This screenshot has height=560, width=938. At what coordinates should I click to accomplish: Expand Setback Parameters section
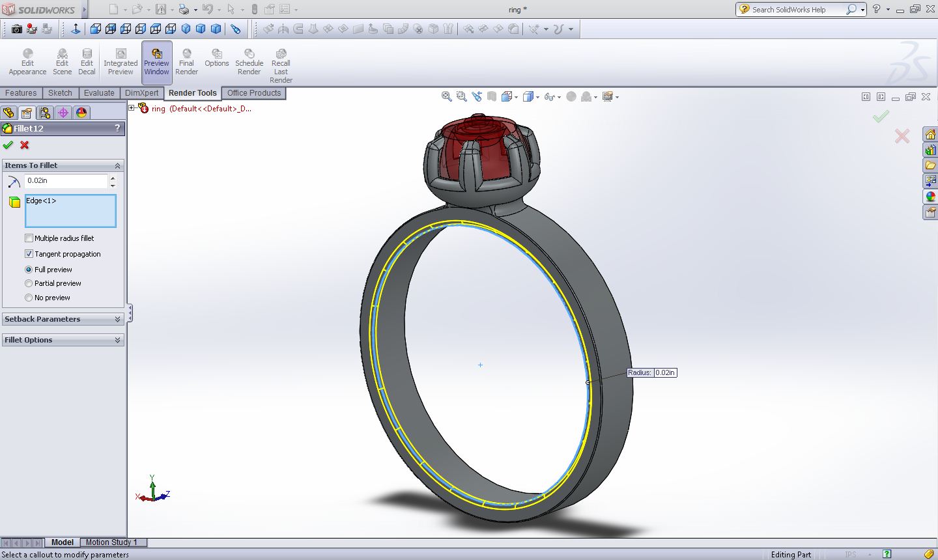[117, 319]
